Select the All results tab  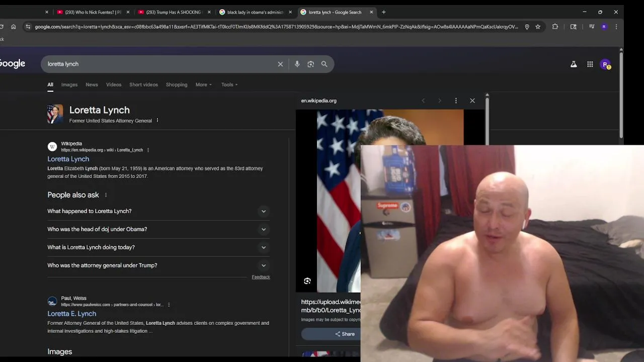click(50, 84)
